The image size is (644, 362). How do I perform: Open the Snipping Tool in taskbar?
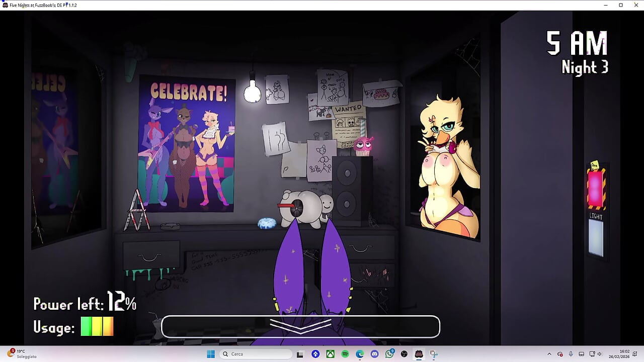tap(434, 354)
